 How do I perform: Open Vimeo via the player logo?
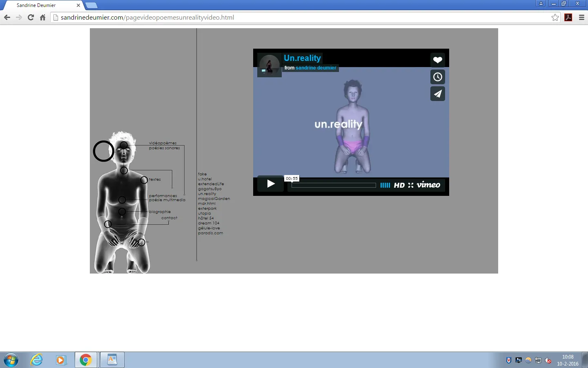pos(428,185)
